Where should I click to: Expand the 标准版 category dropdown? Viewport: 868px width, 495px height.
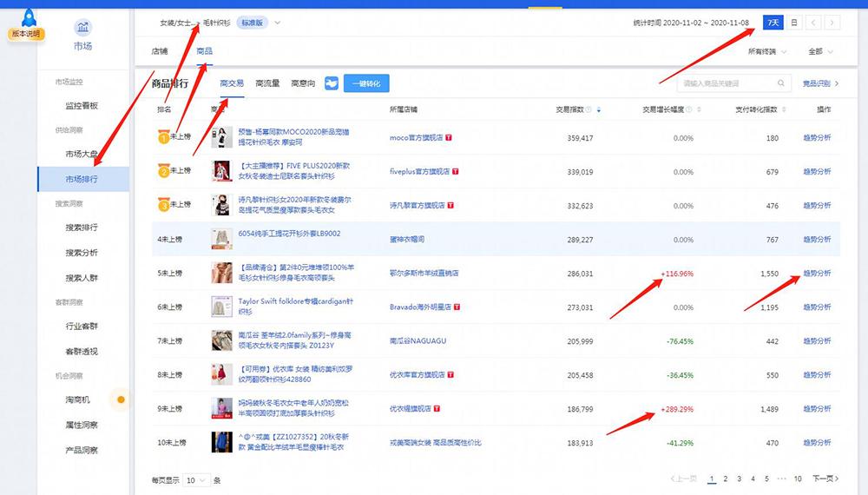(278, 23)
